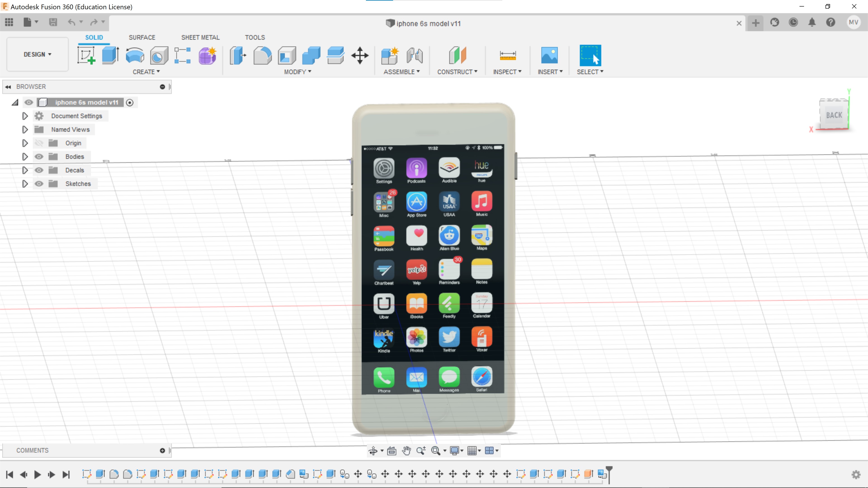Switch to the SOLID tab
Screen dimensions: 868x488
click(x=94, y=37)
